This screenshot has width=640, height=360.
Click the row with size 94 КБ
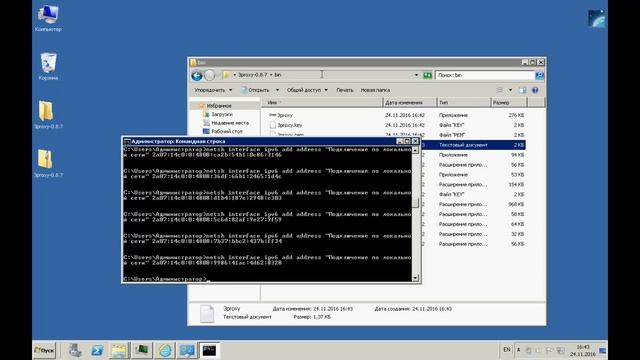[x=473, y=155]
